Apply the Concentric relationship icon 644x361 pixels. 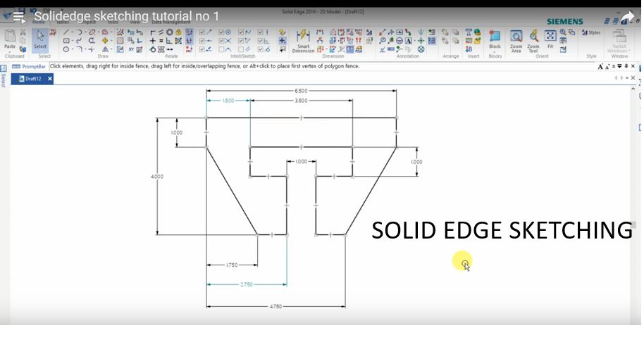pos(169,32)
